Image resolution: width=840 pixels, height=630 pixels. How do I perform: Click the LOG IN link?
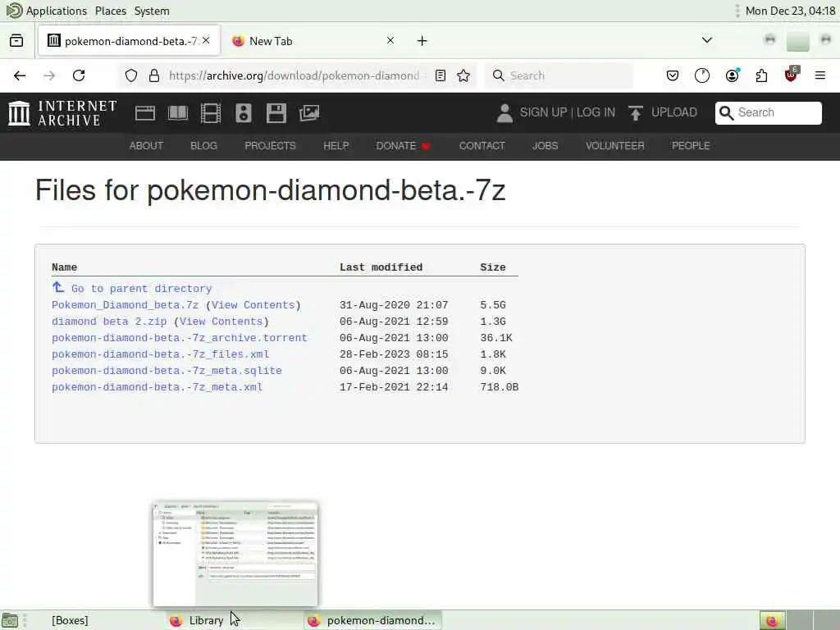pos(596,112)
